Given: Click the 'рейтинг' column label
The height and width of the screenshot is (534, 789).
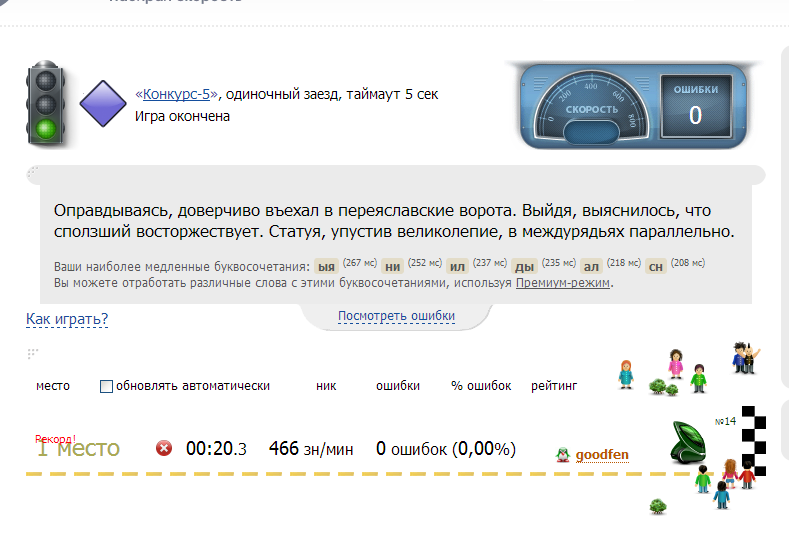Looking at the screenshot, I should click(x=554, y=386).
